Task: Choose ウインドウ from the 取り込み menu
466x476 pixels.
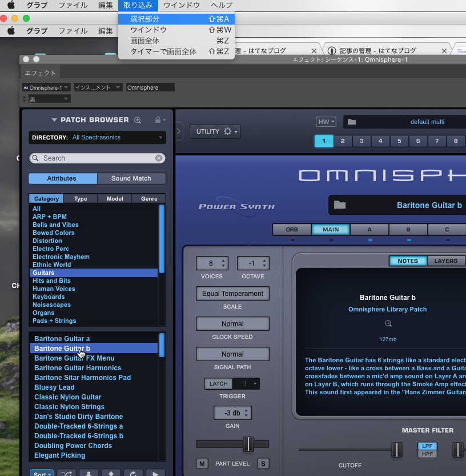Action: (x=176, y=30)
